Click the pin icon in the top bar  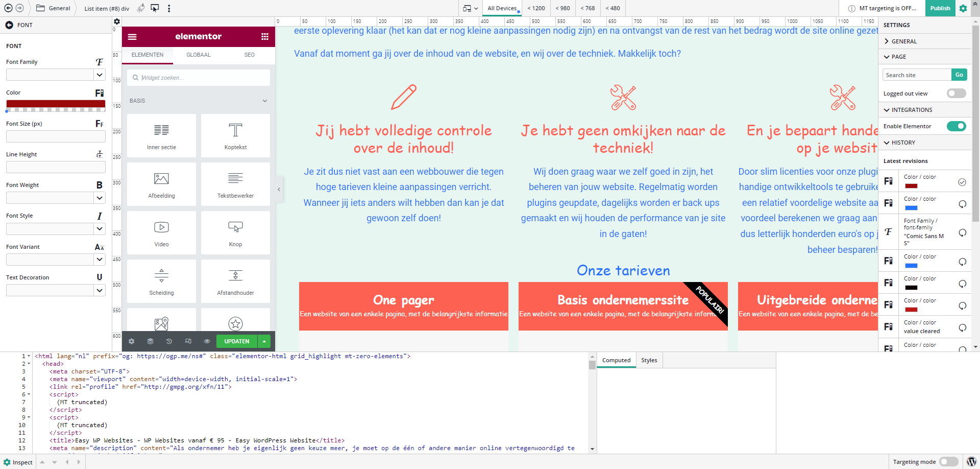coord(140,8)
